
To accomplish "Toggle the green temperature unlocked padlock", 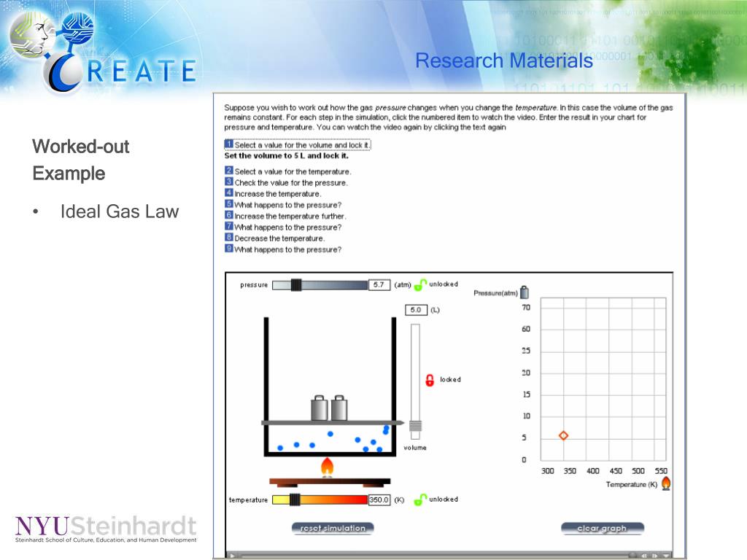I will click(x=420, y=499).
